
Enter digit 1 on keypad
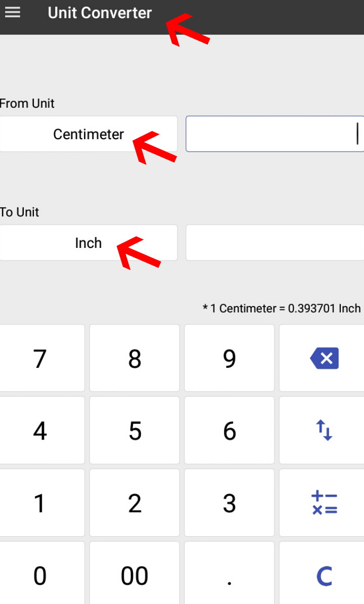click(x=40, y=503)
